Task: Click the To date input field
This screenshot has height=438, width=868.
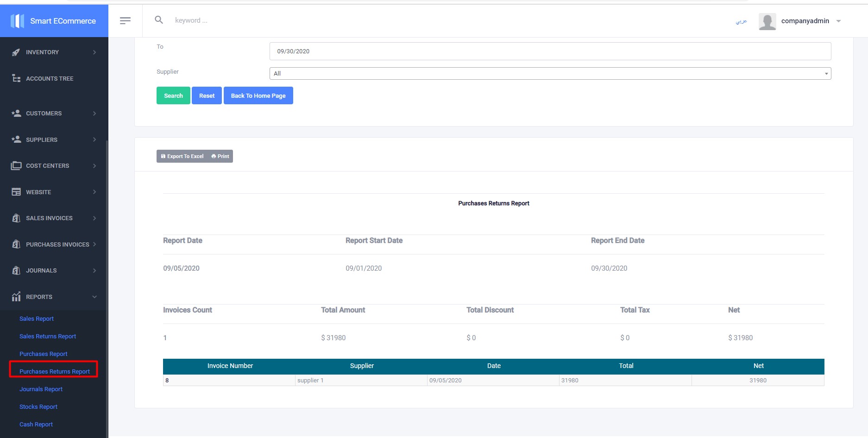Action: (x=550, y=51)
